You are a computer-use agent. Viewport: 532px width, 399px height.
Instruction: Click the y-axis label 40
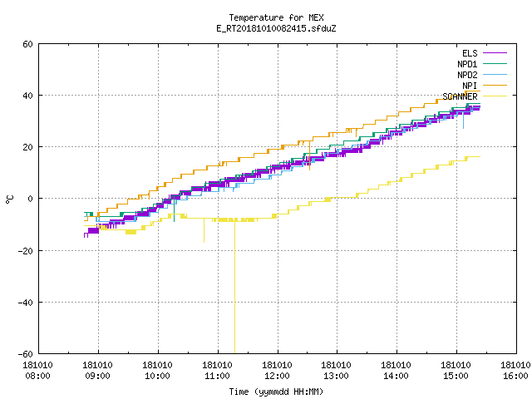coord(27,96)
